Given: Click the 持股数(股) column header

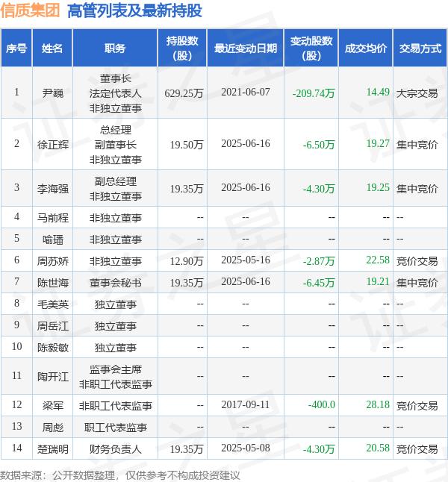Looking at the screenshot, I should pyautogui.click(x=182, y=48).
